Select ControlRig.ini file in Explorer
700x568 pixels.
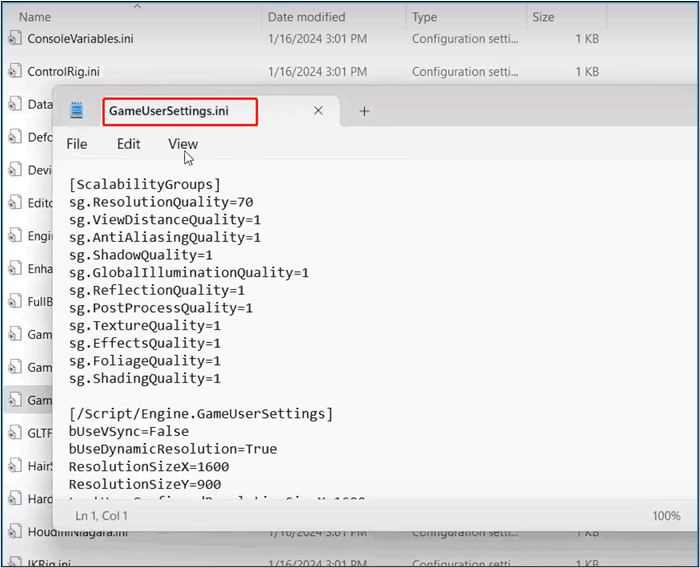point(63,72)
